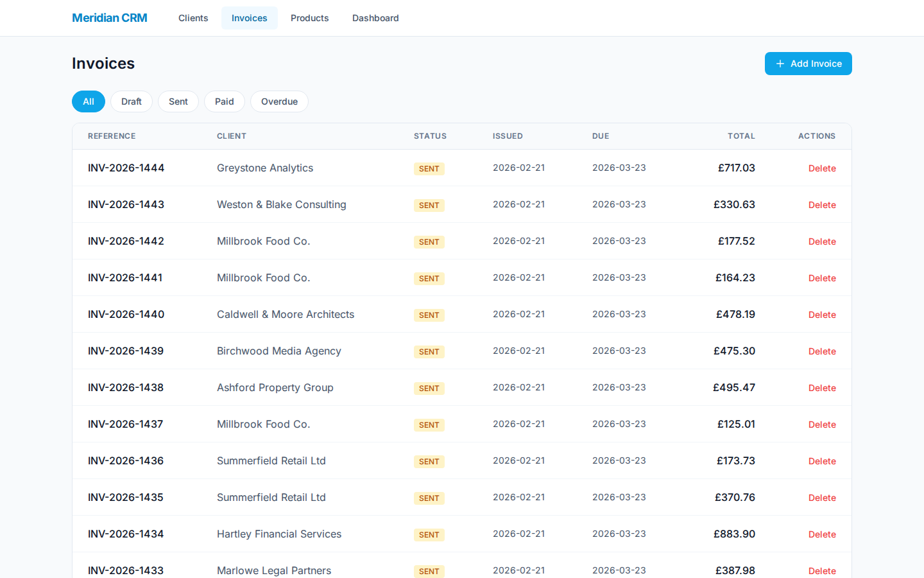Open reference INV-2026-1441
The width and height of the screenshot is (924, 578).
125,277
